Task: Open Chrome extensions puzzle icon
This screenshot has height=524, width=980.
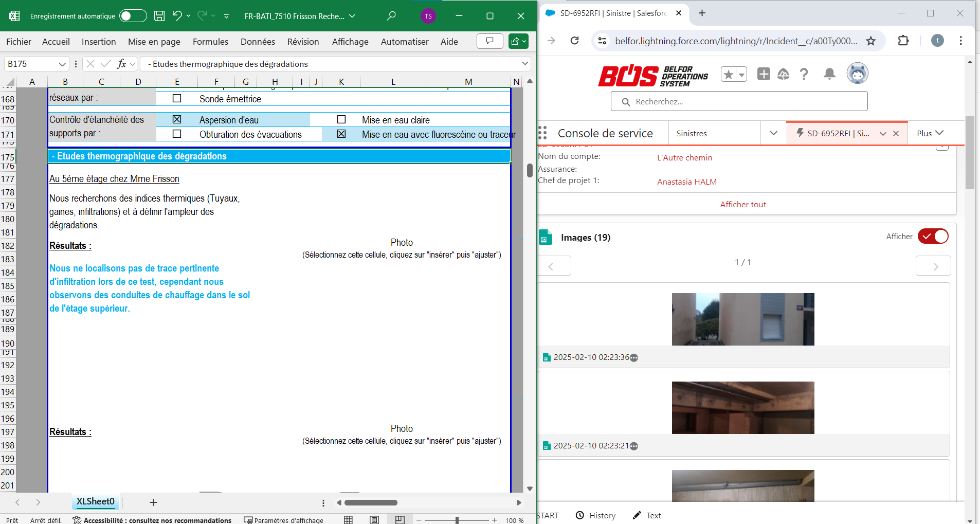Action: (x=903, y=41)
